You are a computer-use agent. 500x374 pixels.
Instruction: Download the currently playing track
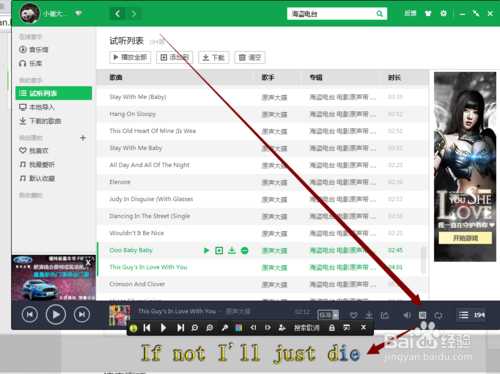click(369, 315)
